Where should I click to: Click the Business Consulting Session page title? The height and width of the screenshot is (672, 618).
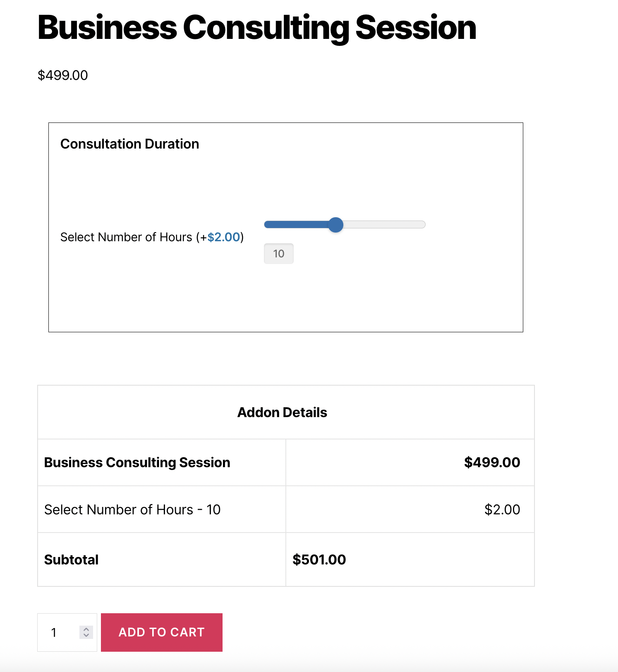(257, 28)
